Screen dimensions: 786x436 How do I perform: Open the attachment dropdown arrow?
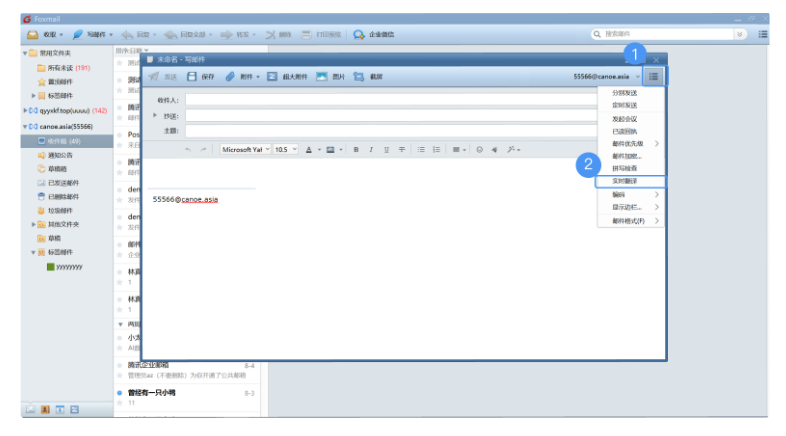tap(258, 77)
